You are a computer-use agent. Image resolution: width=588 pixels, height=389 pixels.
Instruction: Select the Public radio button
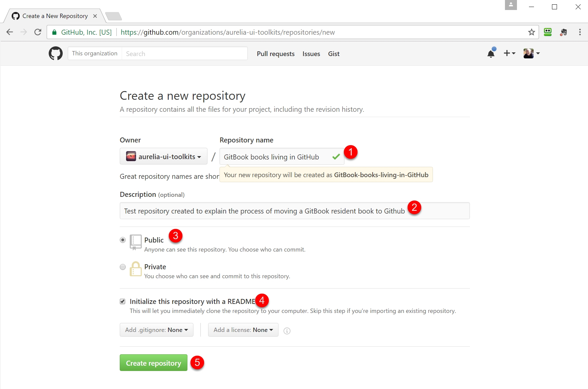[x=123, y=240]
